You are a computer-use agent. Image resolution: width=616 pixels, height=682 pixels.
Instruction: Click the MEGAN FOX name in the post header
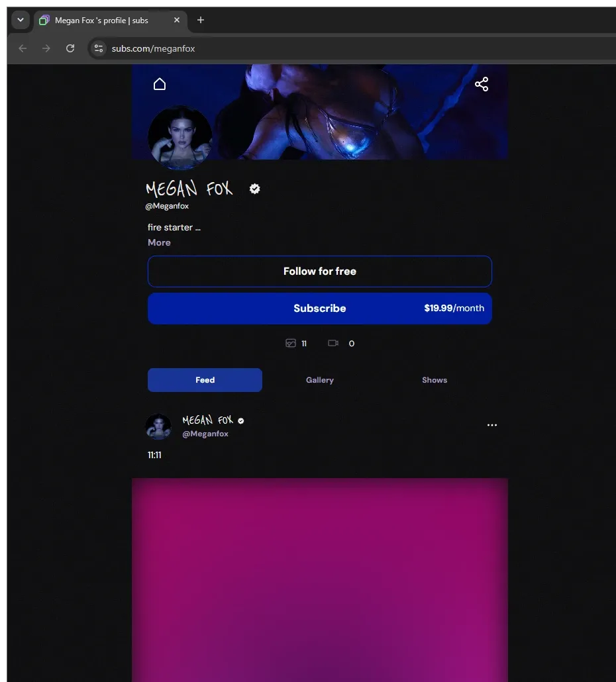(x=208, y=420)
